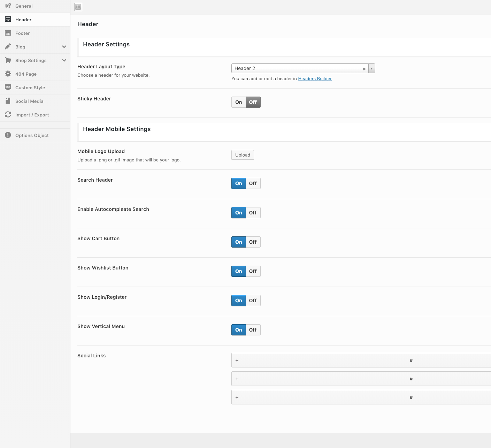Viewport: 491px width, 448px height.
Task: Click the expand-all sections icon at top
Action: pyautogui.click(x=78, y=7)
